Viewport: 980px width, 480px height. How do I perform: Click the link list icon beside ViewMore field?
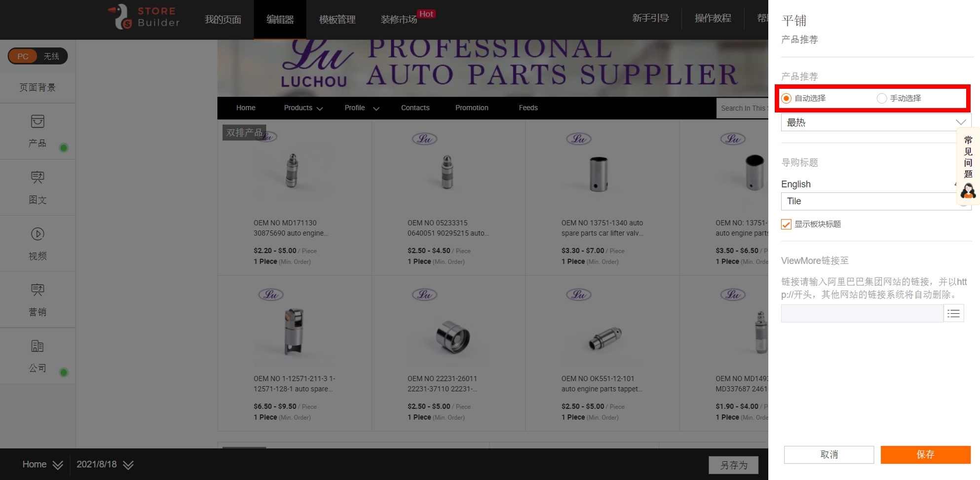[953, 313]
